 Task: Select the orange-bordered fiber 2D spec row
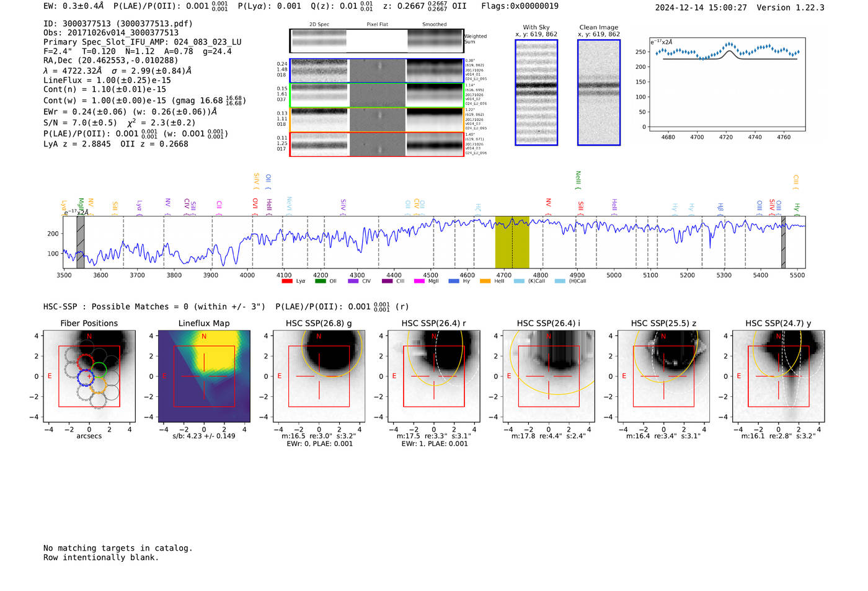tap(376, 120)
